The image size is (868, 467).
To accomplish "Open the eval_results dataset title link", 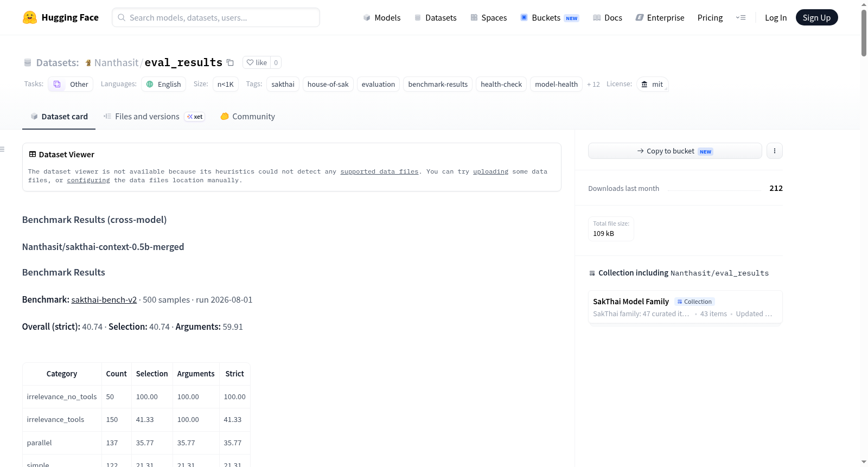I will (x=183, y=63).
